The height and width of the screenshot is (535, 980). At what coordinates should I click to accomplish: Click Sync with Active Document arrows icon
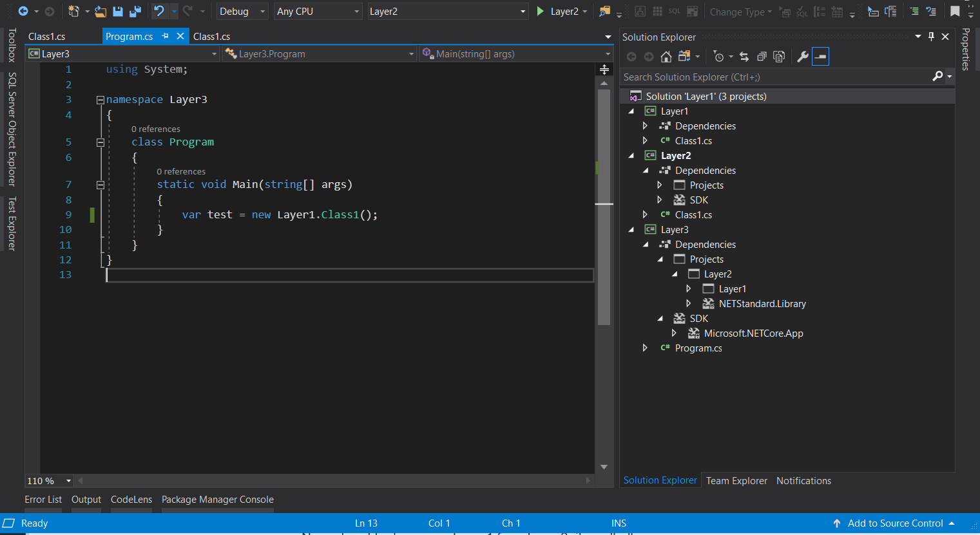(x=744, y=57)
